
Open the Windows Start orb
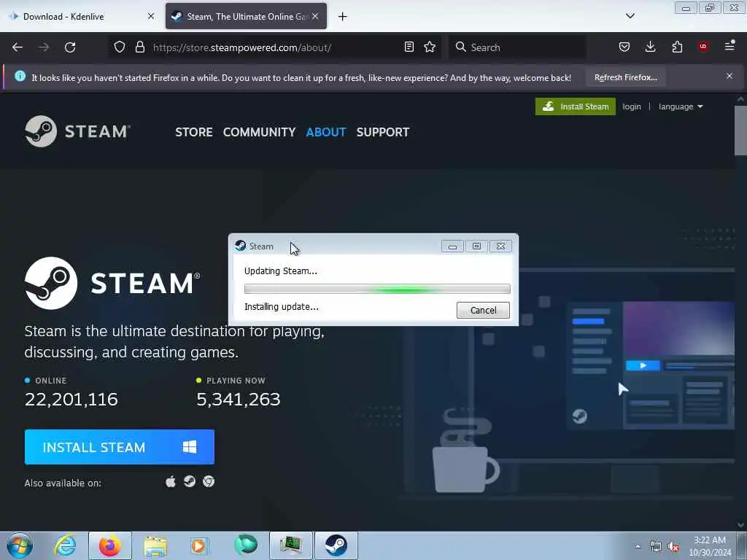coord(20,545)
